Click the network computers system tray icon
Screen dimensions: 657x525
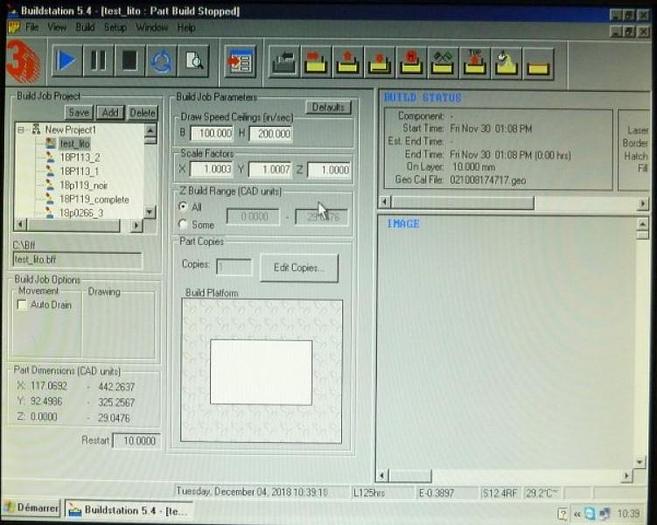(604, 513)
